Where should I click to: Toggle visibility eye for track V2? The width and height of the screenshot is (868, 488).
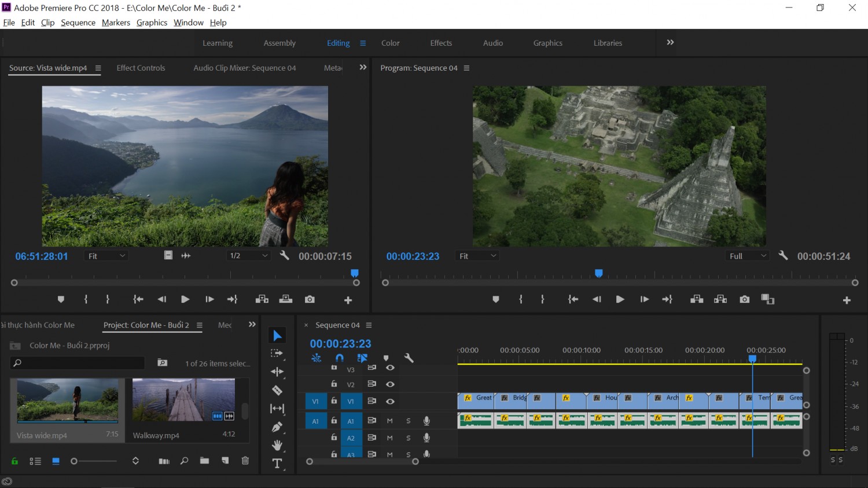(390, 384)
